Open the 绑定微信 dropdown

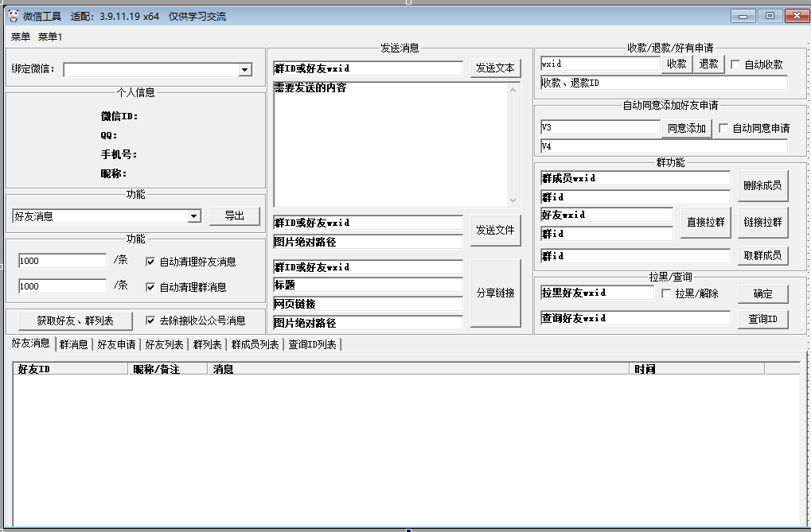pyautogui.click(x=244, y=68)
